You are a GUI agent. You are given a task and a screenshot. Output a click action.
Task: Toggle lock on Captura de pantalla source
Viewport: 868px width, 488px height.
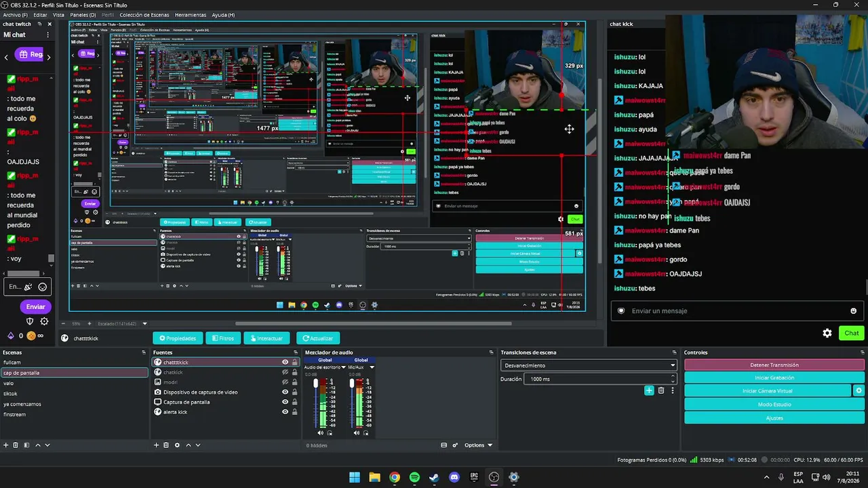coord(294,402)
